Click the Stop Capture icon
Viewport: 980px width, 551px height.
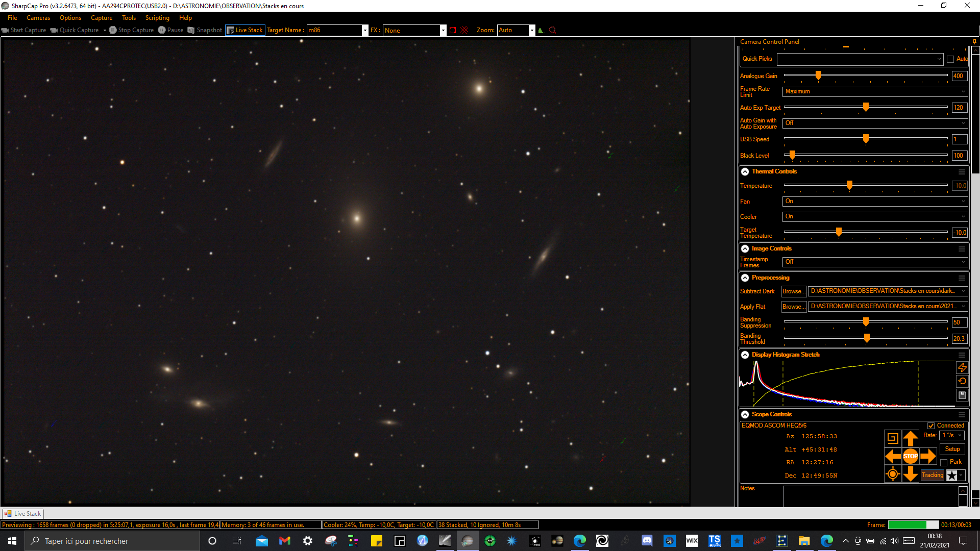click(113, 30)
